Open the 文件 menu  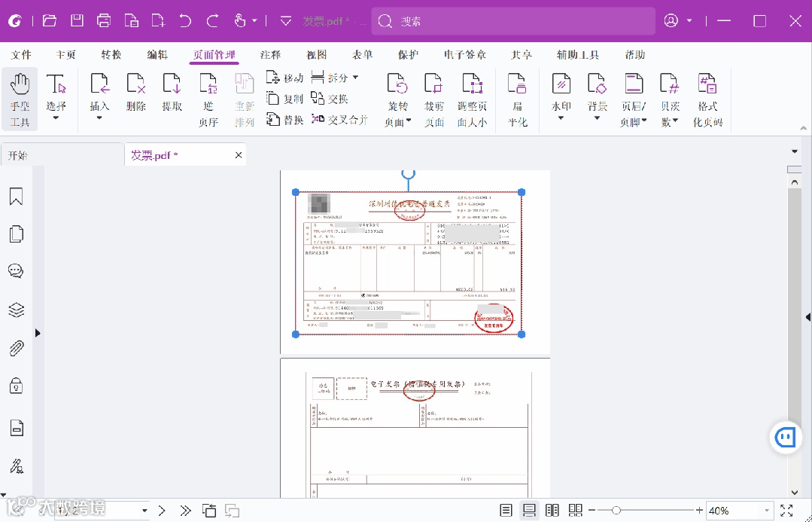tap(21, 55)
